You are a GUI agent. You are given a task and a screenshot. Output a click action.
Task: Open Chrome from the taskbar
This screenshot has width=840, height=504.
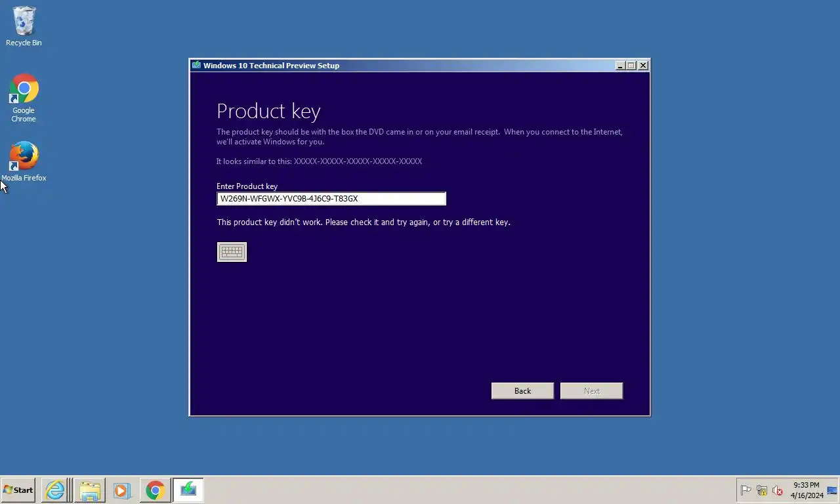pos(155,490)
